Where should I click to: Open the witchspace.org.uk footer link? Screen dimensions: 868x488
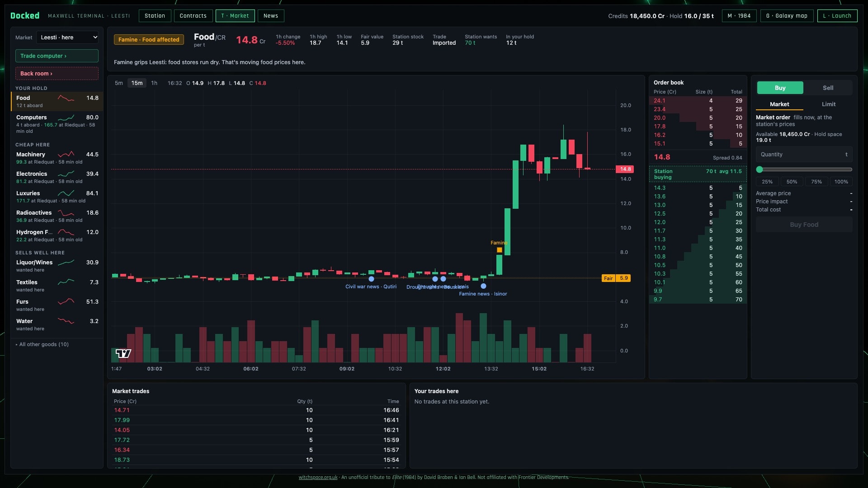pos(318,477)
